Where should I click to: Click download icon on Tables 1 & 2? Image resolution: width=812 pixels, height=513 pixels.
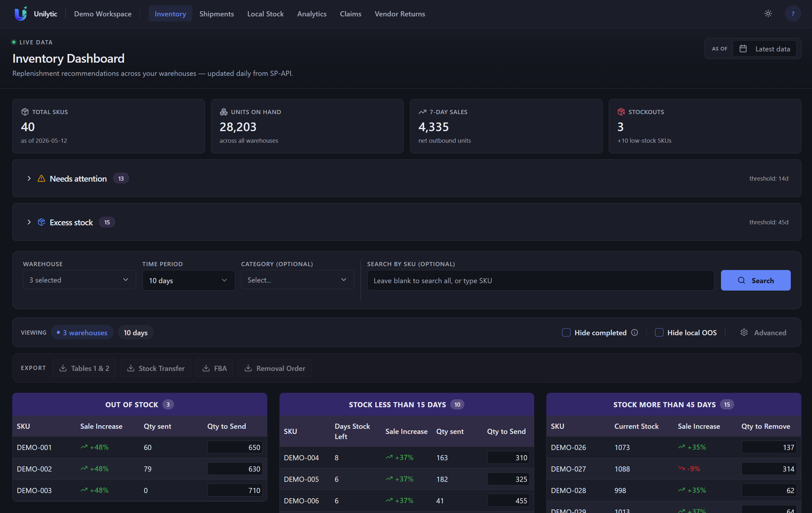[x=63, y=368]
